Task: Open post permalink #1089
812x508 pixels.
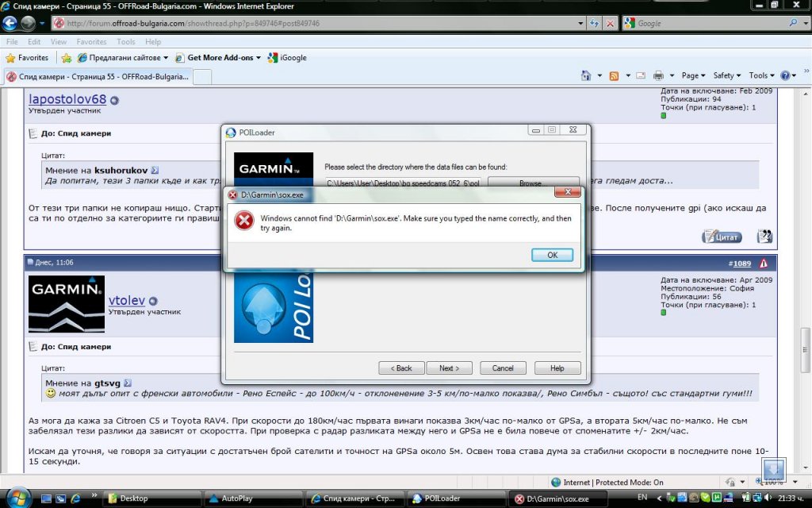Action: tap(740, 264)
